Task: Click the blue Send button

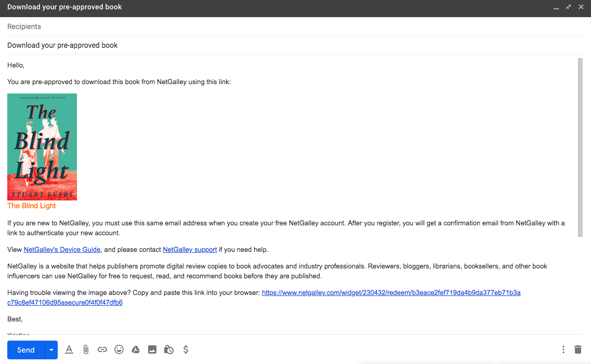Action: coord(26,350)
